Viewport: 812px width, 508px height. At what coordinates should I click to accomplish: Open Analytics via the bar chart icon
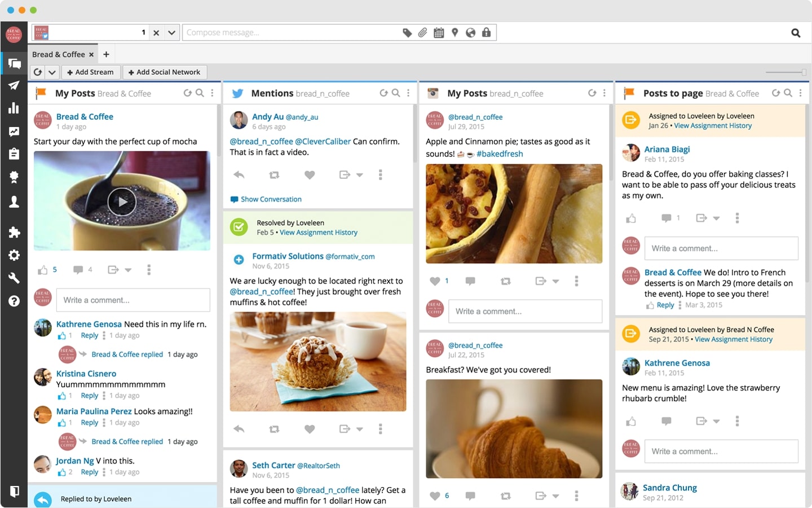14,108
